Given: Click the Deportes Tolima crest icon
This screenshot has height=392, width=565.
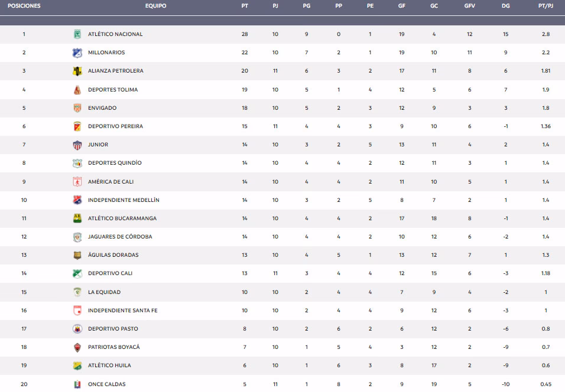Looking at the screenshot, I should (x=77, y=90).
